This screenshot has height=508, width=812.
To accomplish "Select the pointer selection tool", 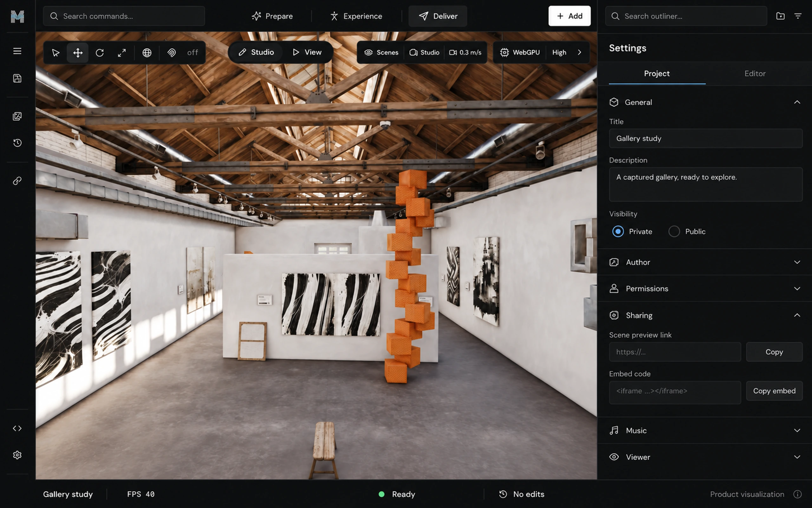I will pos(56,52).
